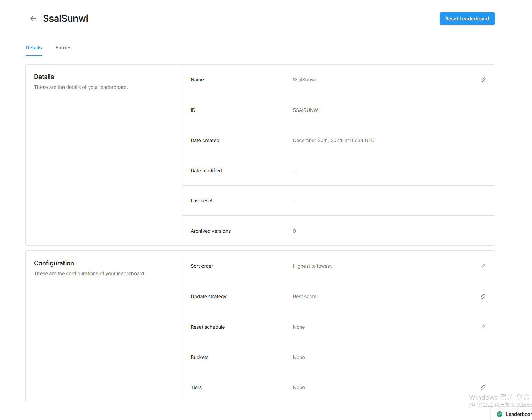Click the Best score value
The image size is (532, 420).
tap(305, 296)
